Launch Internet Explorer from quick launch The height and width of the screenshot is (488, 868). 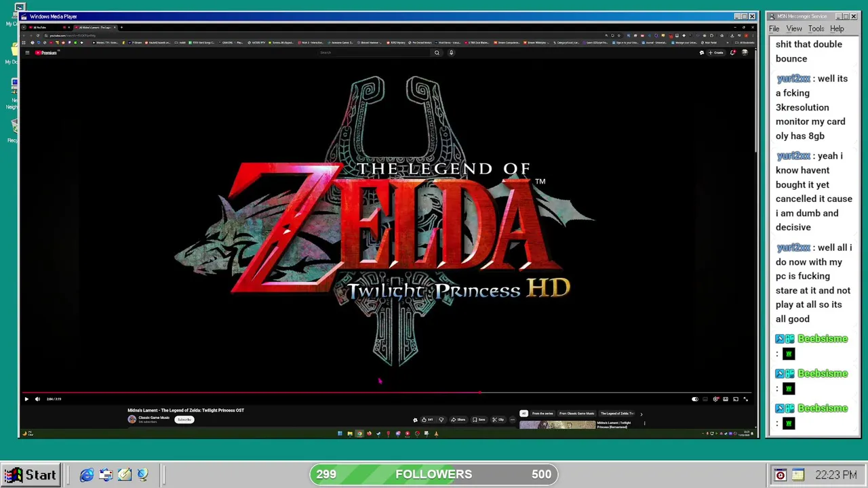[x=87, y=475]
